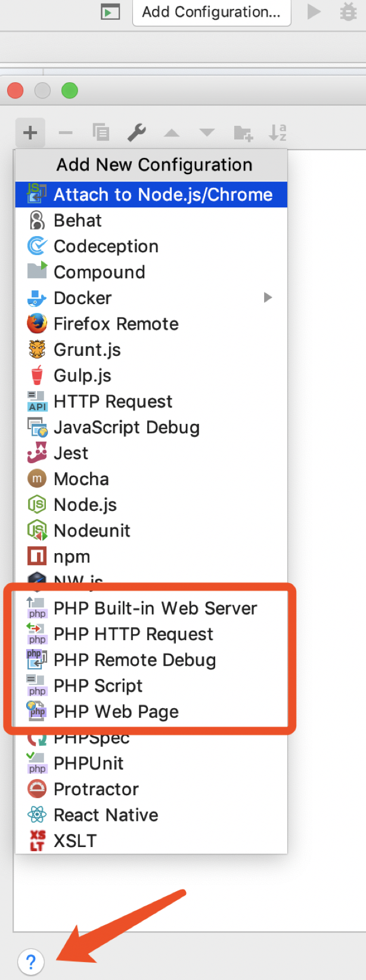Open the wrench edit defaults icon
The image size is (366, 980).
point(137,132)
